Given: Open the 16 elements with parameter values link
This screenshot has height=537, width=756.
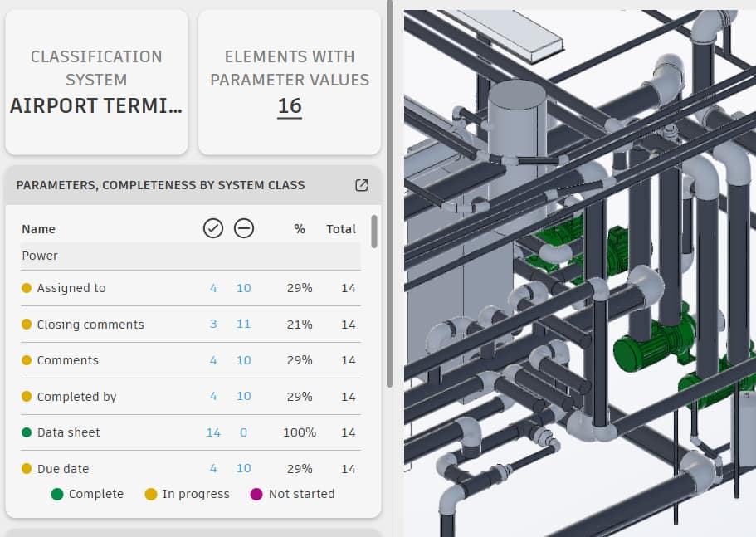Looking at the screenshot, I should 290,106.
